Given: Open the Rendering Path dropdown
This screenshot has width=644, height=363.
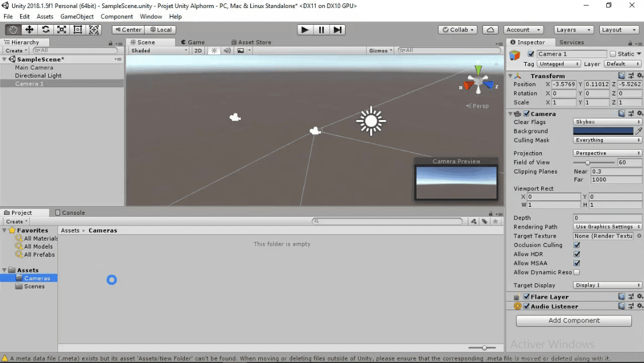Looking at the screenshot, I should click(x=607, y=227).
